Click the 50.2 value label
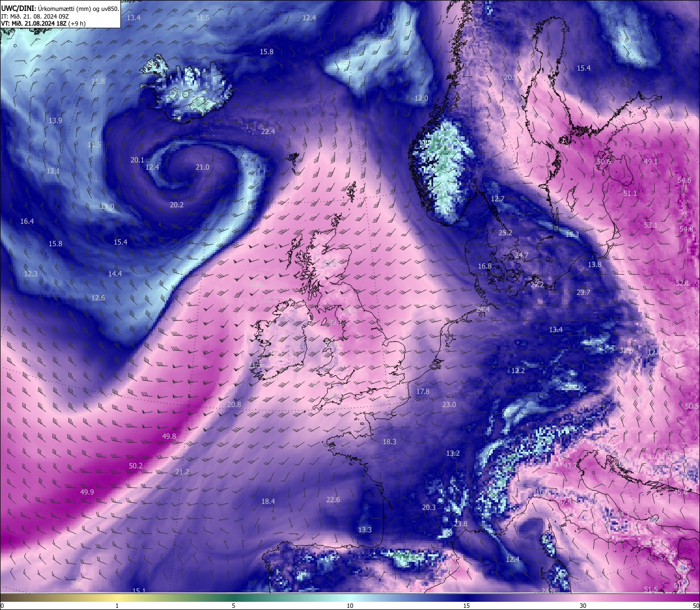The height and width of the screenshot is (610, 700). [x=136, y=466]
